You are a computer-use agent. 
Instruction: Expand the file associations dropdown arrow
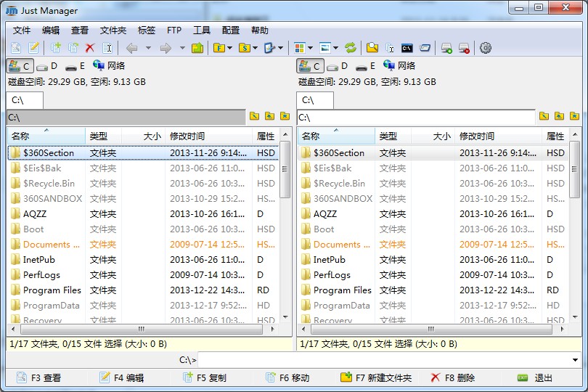point(280,48)
